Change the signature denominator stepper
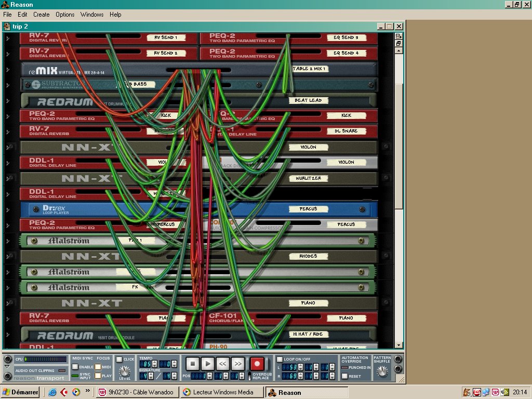Screen dimensions: 532x399 point(175,376)
